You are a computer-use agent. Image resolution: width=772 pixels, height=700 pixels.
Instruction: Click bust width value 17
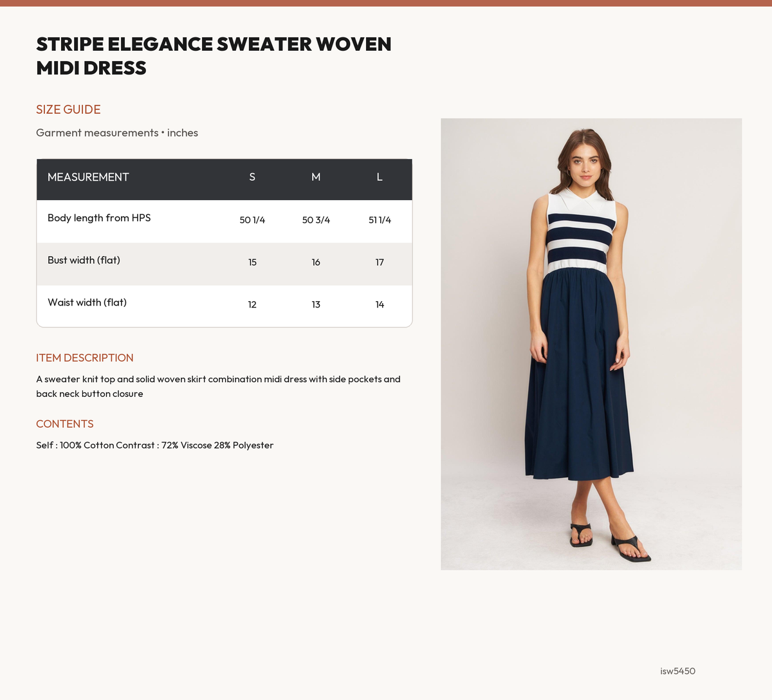380,262
